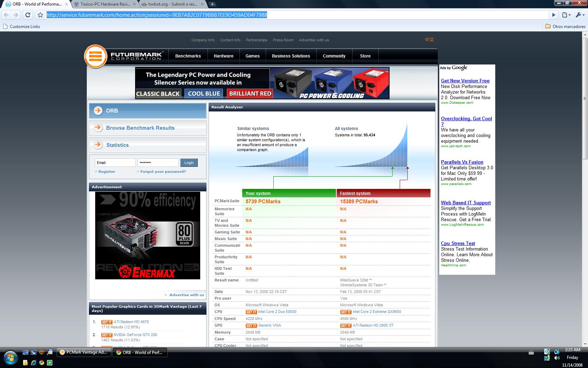Open the new tab plus button

pyautogui.click(x=212, y=4)
